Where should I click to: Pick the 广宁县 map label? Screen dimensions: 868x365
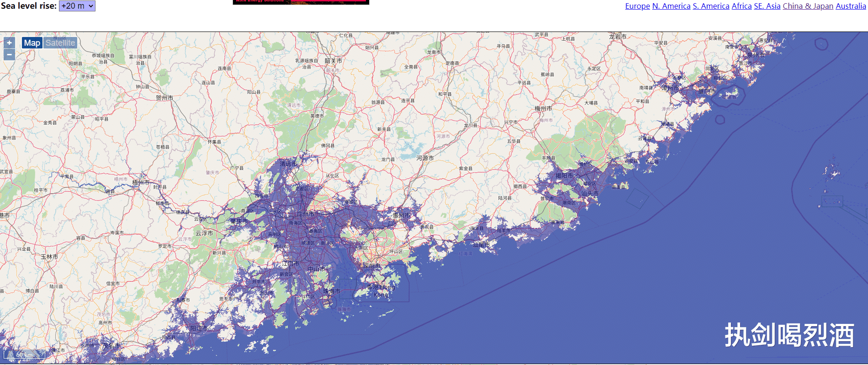tap(237, 168)
